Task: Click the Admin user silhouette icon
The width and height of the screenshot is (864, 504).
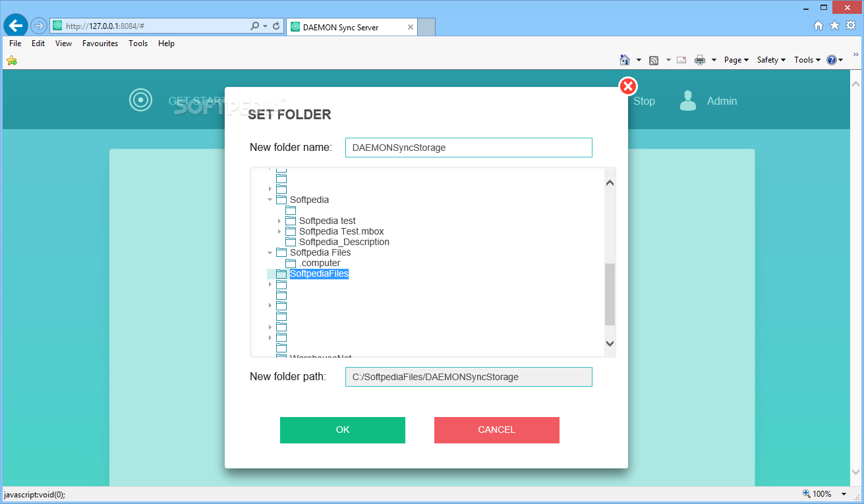Action: (688, 100)
